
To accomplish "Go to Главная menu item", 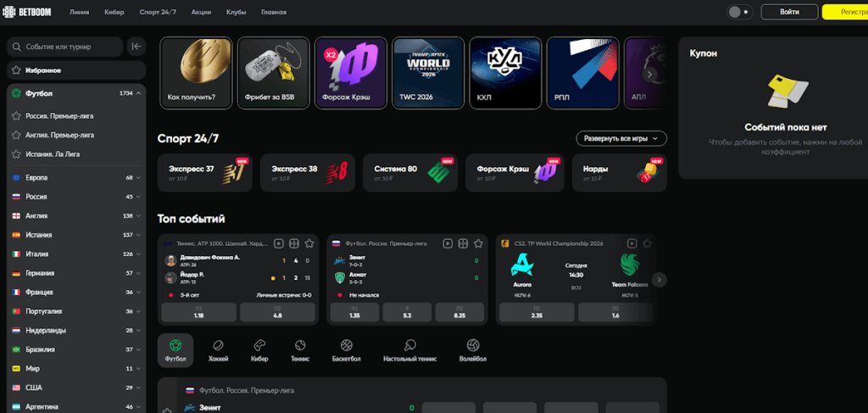I will click(x=274, y=12).
